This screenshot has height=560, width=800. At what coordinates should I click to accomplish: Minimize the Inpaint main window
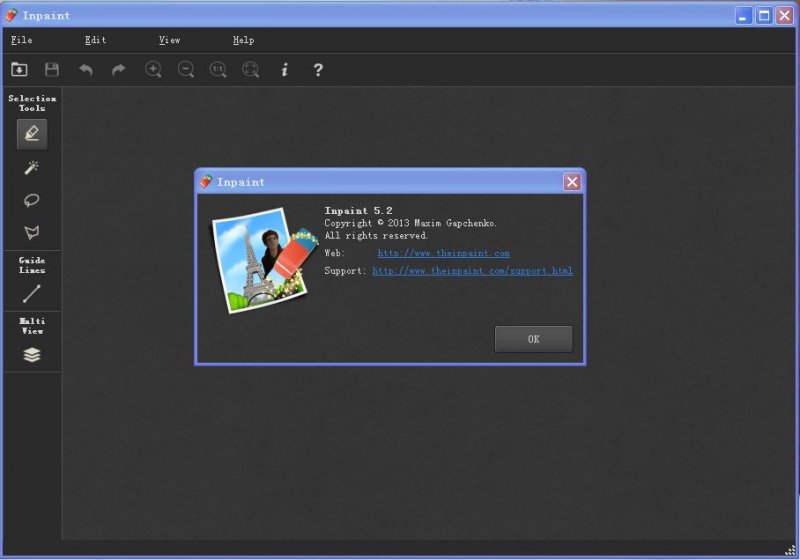pos(743,15)
